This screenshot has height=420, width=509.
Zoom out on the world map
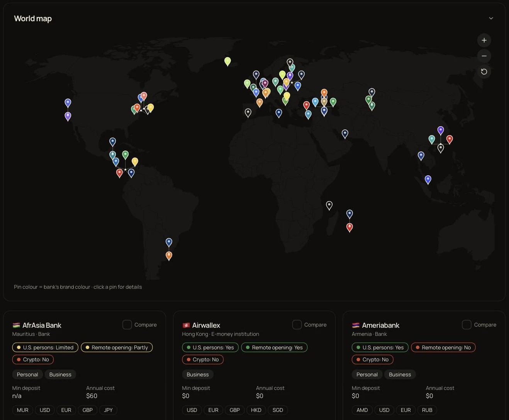pos(484,56)
